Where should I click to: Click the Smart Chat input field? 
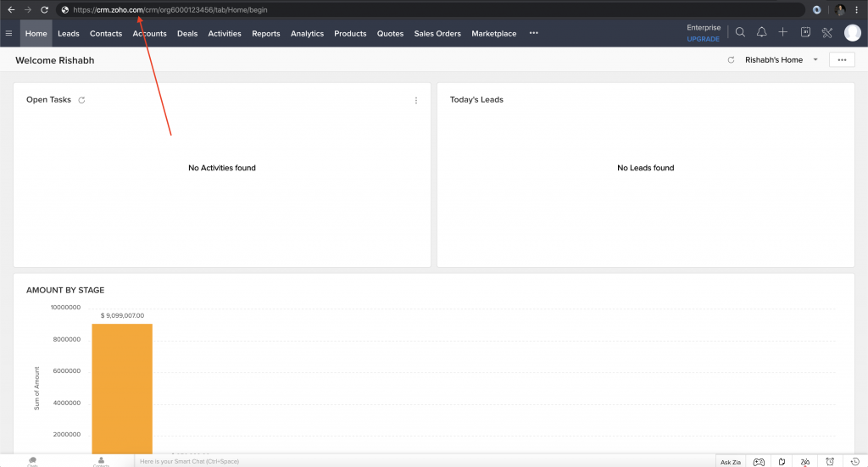424,461
